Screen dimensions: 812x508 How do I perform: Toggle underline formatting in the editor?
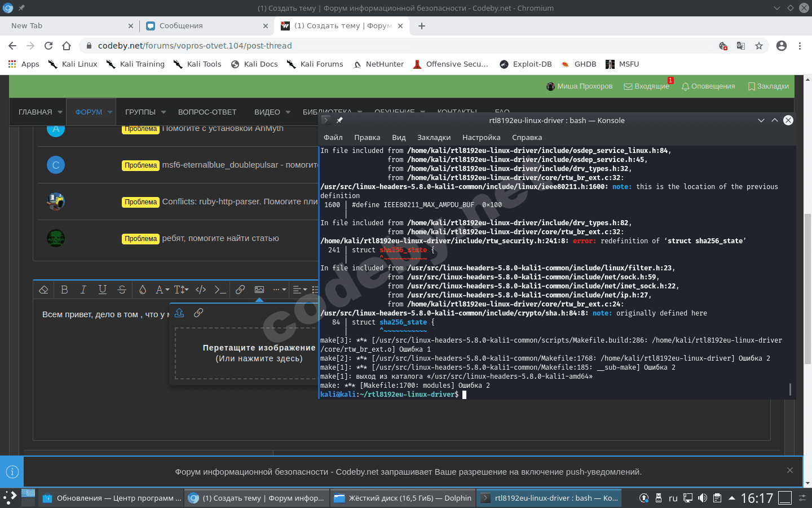point(102,290)
